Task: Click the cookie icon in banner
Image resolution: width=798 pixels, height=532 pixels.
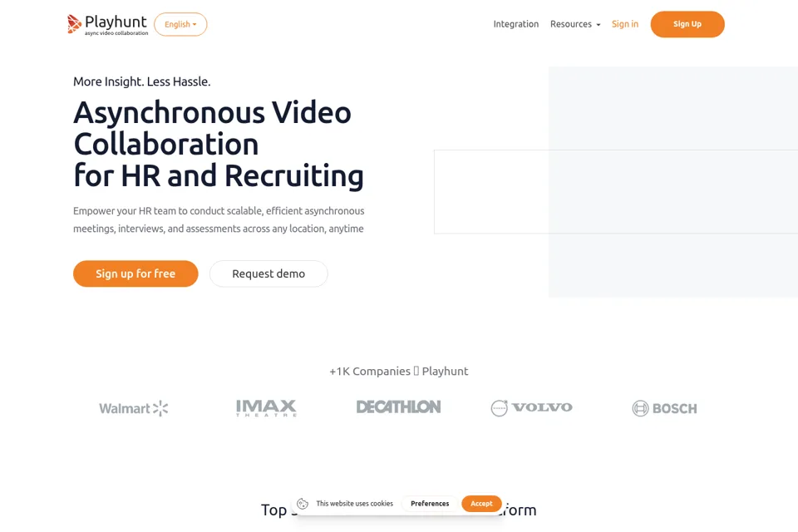Action: [x=303, y=504]
